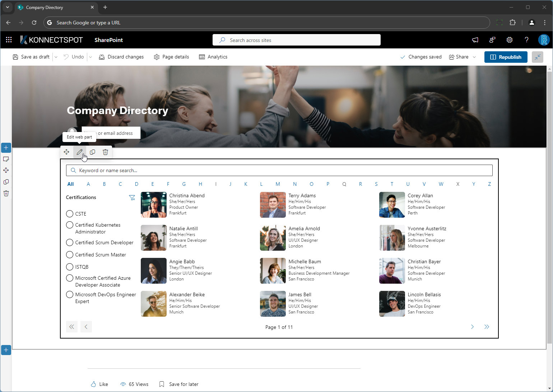
Task: Delete the web part with the trash icon
Action: click(105, 152)
